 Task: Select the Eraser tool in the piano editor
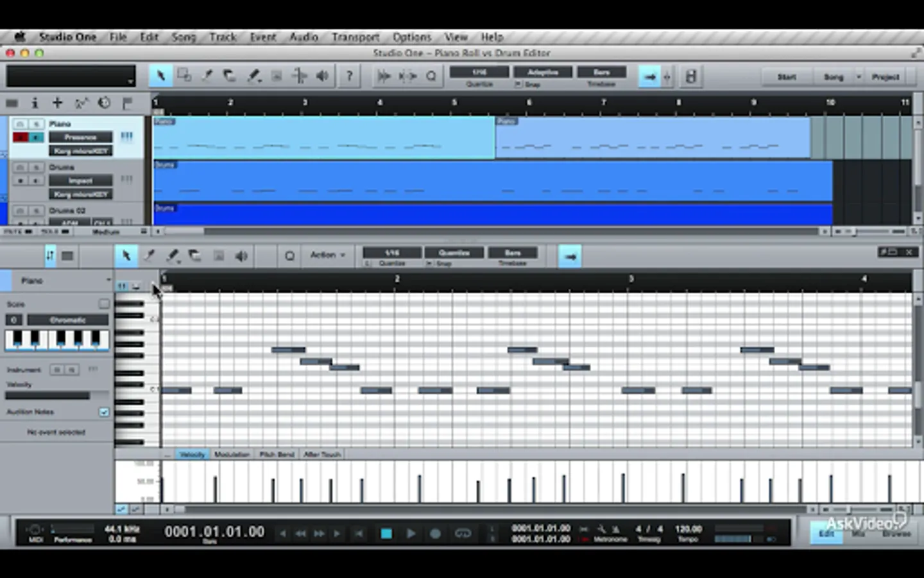[195, 256]
